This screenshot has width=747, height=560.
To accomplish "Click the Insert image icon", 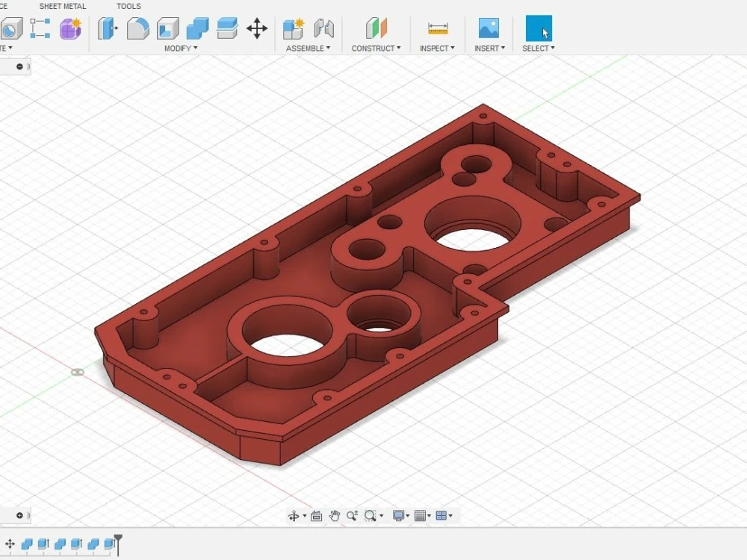I will pos(489,28).
